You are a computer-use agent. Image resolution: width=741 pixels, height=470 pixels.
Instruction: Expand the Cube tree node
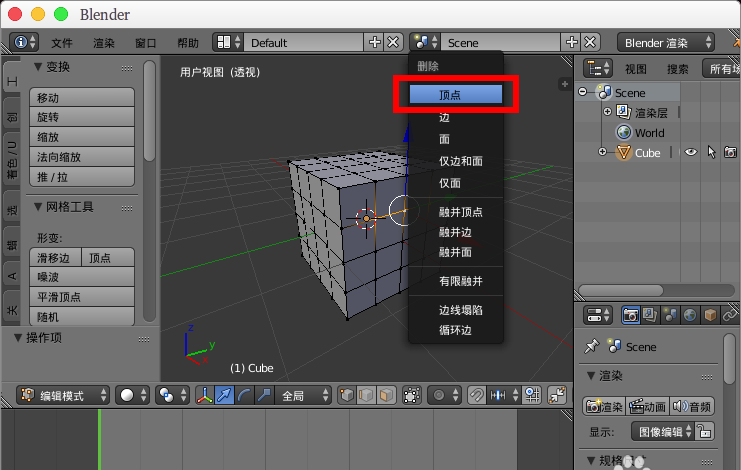(602, 152)
